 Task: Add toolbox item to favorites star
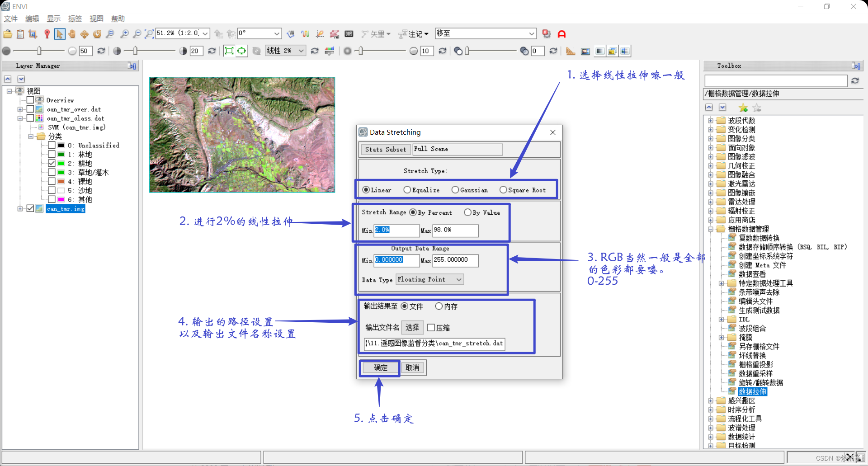(x=743, y=108)
